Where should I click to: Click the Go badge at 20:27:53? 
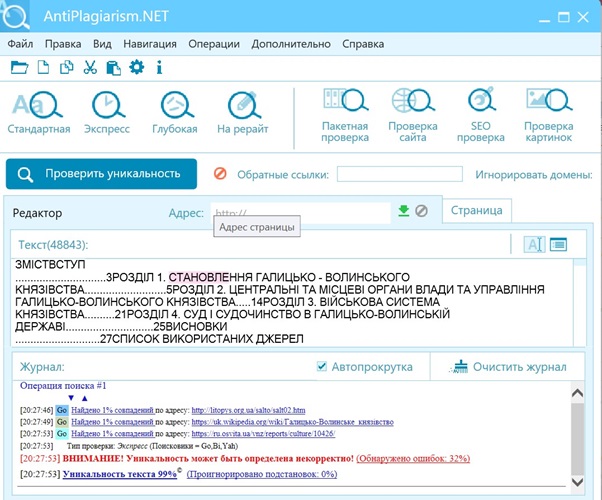(x=62, y=434)
